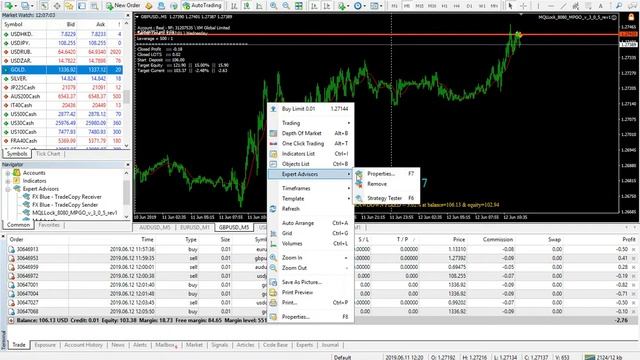
Task: Open the chart Periods clock icon
Action: 358,6
